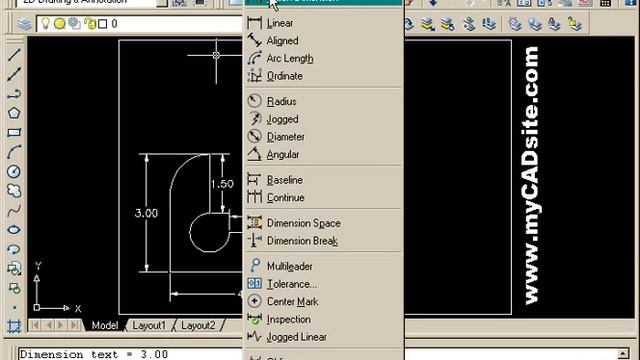This screenshot has width=640, height=360.
Task: Go to last layout tab arrow
Action: pyautogui.click(x=74, y=325)
